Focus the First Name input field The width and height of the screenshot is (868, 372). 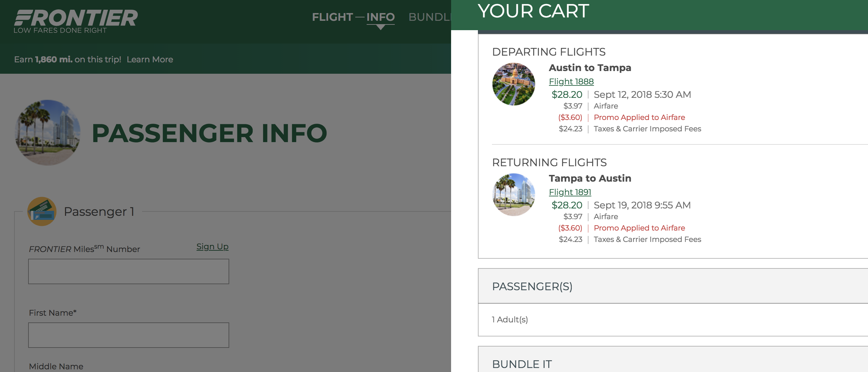point(129,335)
